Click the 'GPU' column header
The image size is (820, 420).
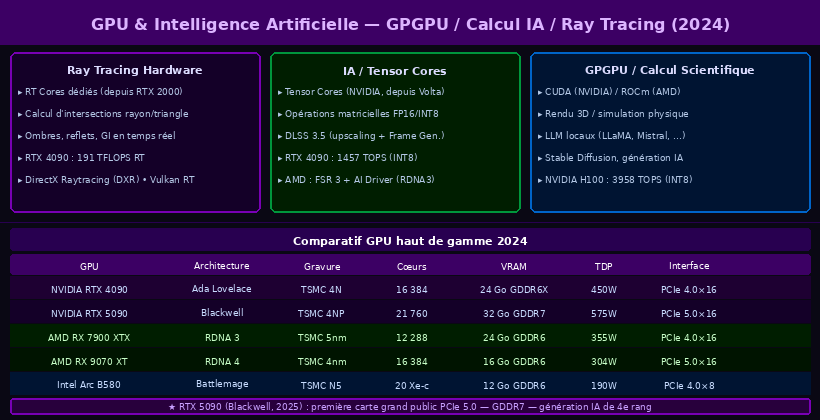coord(89,267)
